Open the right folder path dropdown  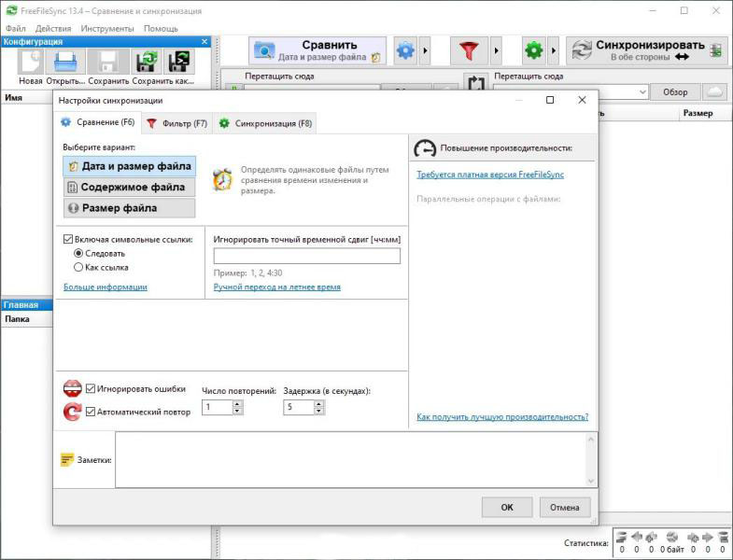point(642,92)
